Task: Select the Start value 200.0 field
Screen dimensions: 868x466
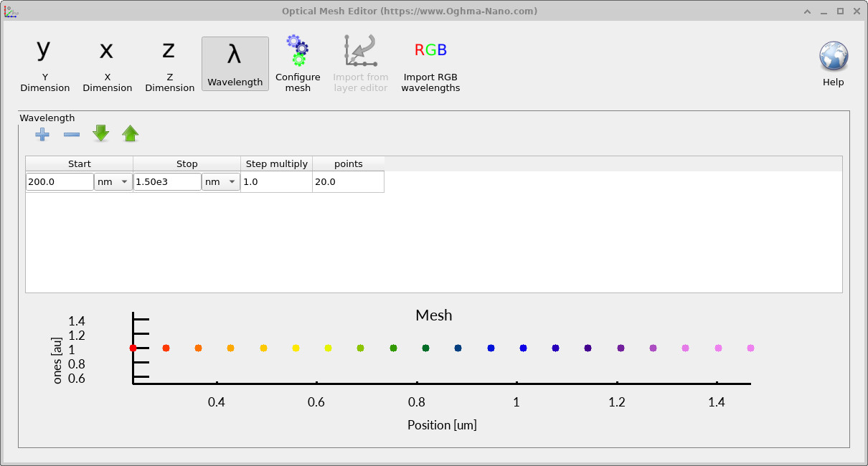Action: click(x=59, y=181)
